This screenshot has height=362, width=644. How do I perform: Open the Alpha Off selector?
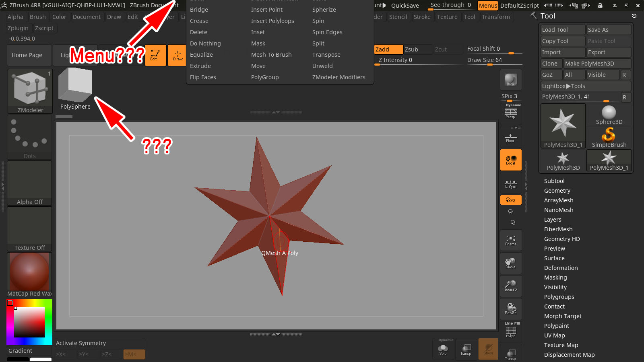coord(29,183)
